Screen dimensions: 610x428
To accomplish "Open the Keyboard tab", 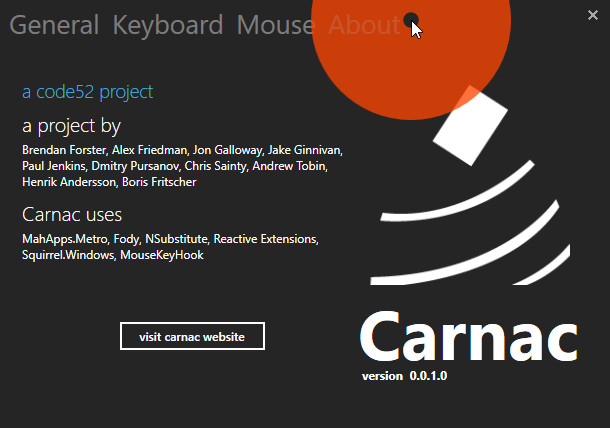I will click(x=168, y=25).
